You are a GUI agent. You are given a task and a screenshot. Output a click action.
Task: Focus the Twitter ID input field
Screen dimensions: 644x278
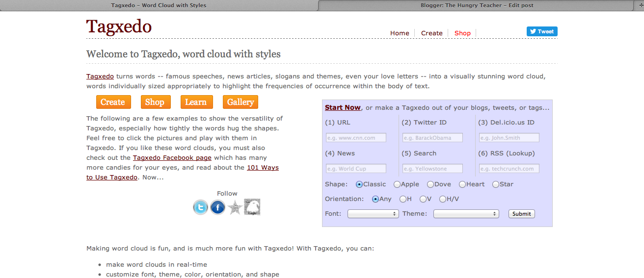[x=432, y=138]
